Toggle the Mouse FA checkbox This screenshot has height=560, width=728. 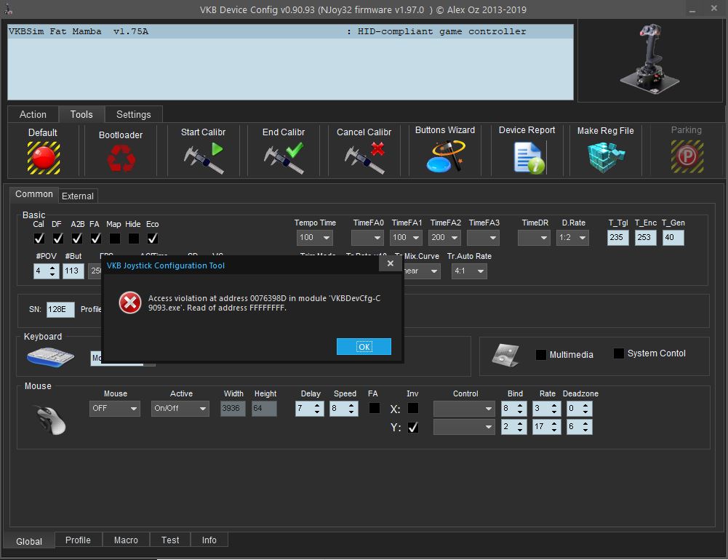click(375, 408)
